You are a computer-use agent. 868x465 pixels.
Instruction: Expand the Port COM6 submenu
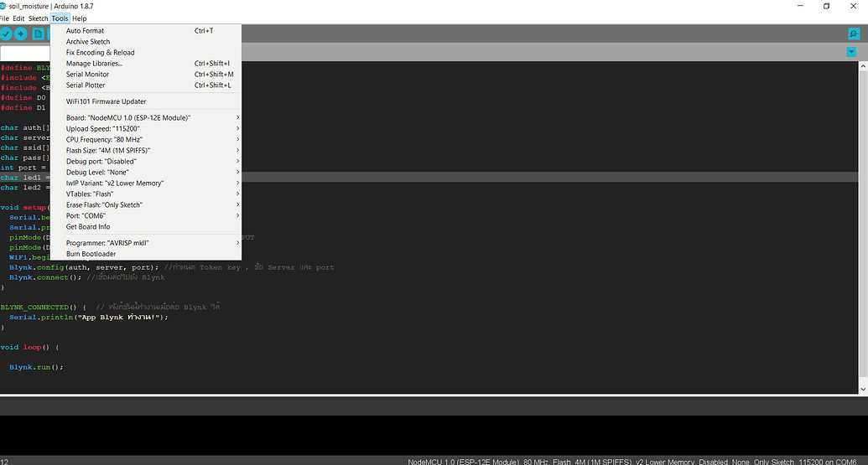click(x=86, y=215)
